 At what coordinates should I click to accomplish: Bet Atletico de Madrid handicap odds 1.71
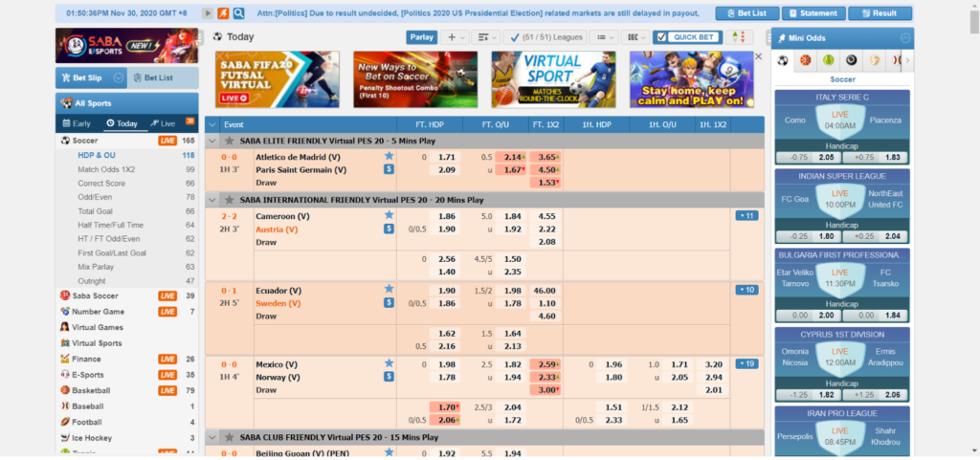coord(444,157)
